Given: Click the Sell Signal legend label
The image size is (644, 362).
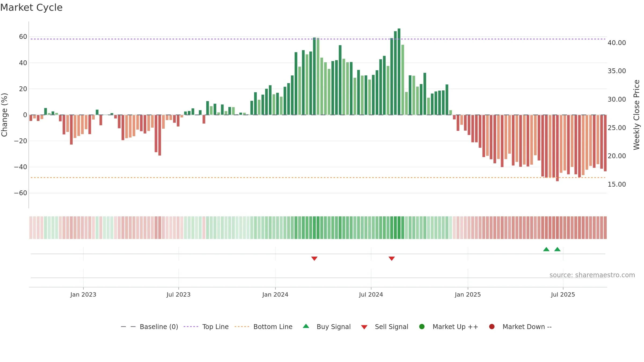Looking at the screenshot, I should coord(391,327).
